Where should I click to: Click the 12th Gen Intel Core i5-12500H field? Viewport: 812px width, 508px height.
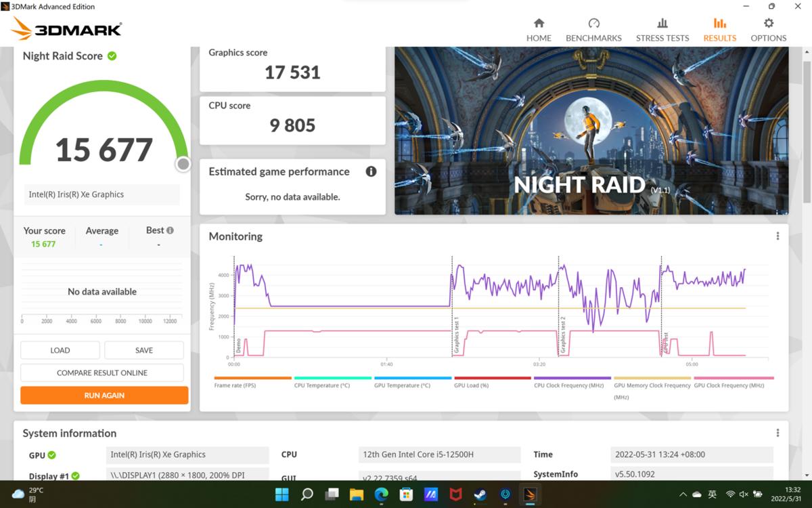(x=439, y=454)
